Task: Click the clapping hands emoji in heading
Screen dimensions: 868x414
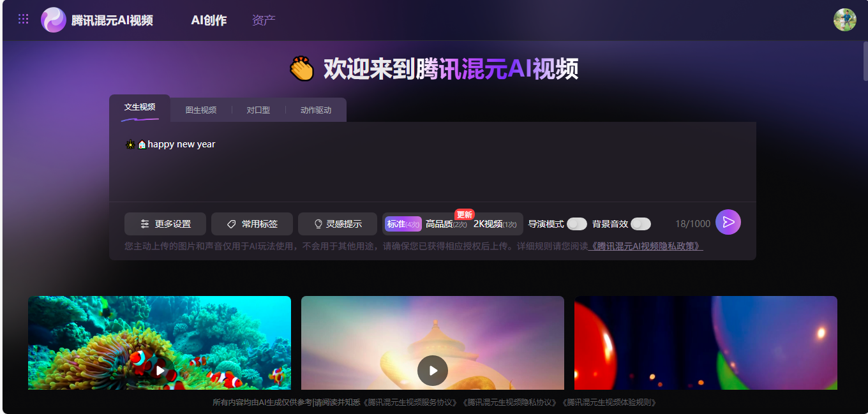Action: (302, 68)
